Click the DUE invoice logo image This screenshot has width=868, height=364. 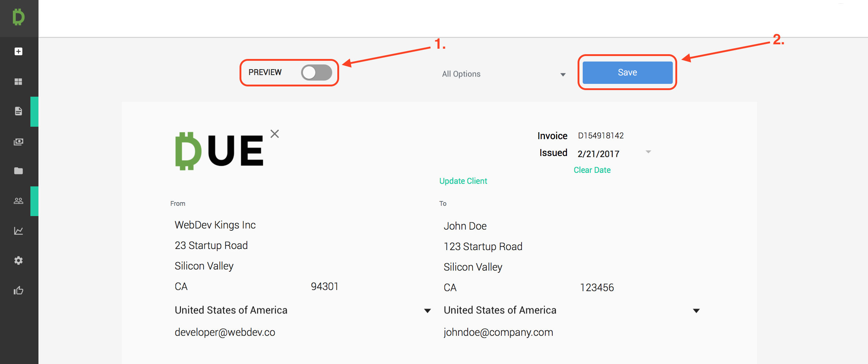tap(219, 151)
